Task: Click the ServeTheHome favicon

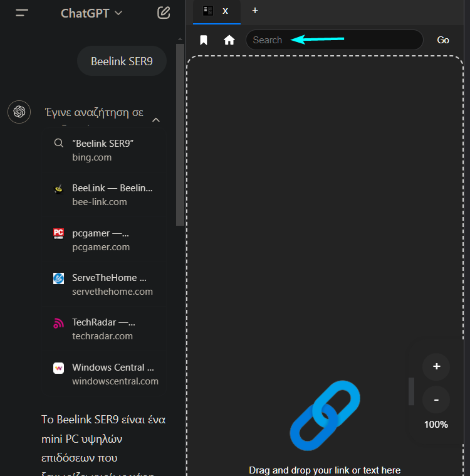Action: pos(58,278)
